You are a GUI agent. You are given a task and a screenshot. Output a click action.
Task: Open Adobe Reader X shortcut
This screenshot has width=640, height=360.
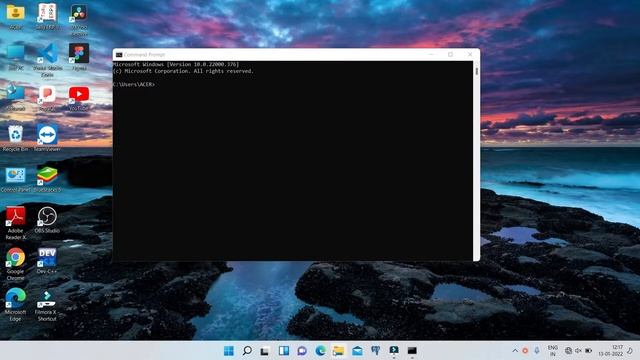click(x=16, y=223)
